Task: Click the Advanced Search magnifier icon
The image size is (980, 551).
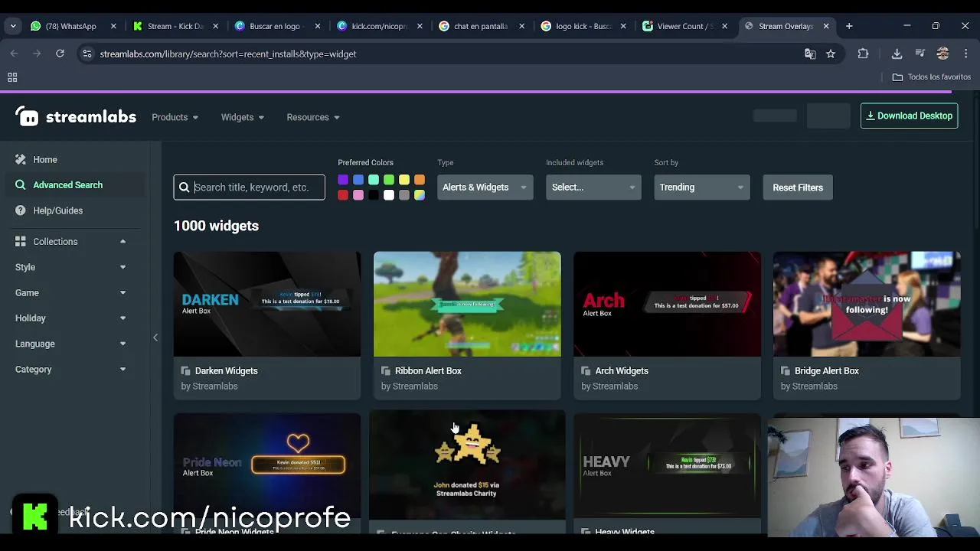Action: tap(21, 184)
